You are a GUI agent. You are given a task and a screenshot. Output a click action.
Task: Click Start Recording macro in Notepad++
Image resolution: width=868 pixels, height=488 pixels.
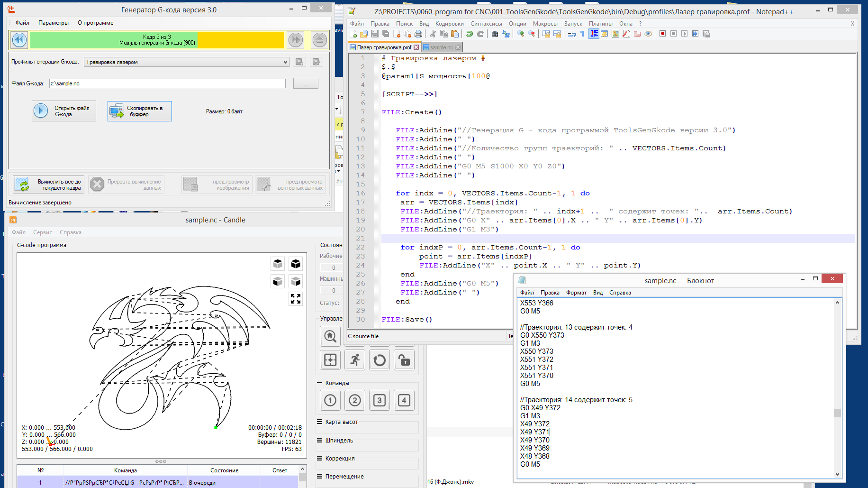click(x=662, y=34)
